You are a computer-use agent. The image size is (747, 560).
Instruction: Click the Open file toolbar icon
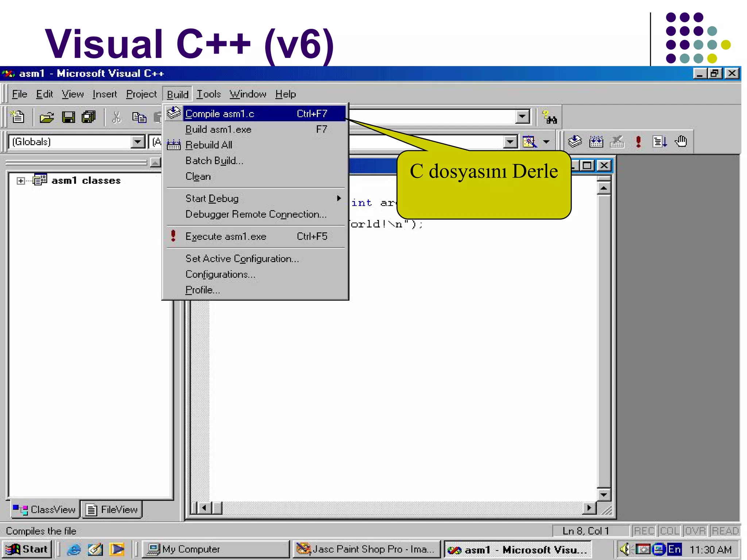(47, 117)
